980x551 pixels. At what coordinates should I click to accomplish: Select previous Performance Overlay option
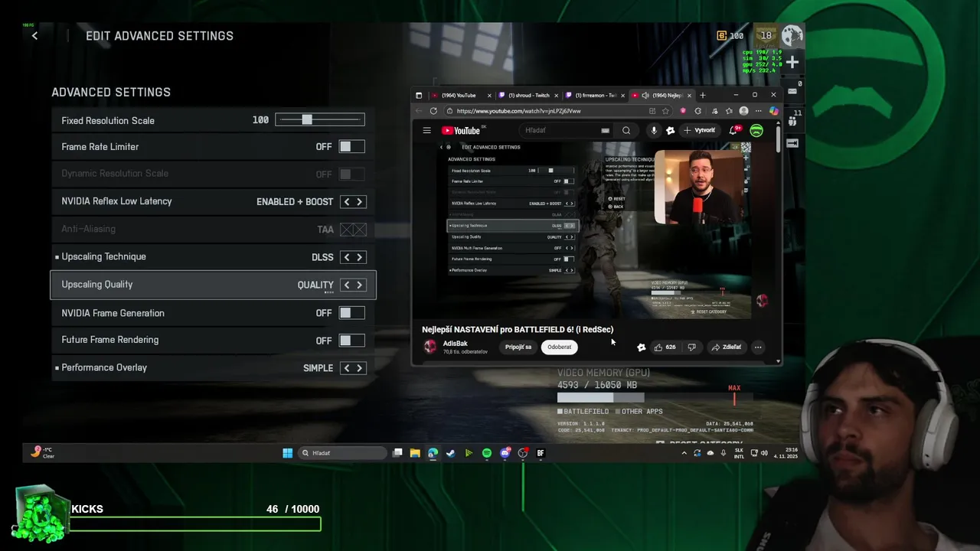coord(347,368)
